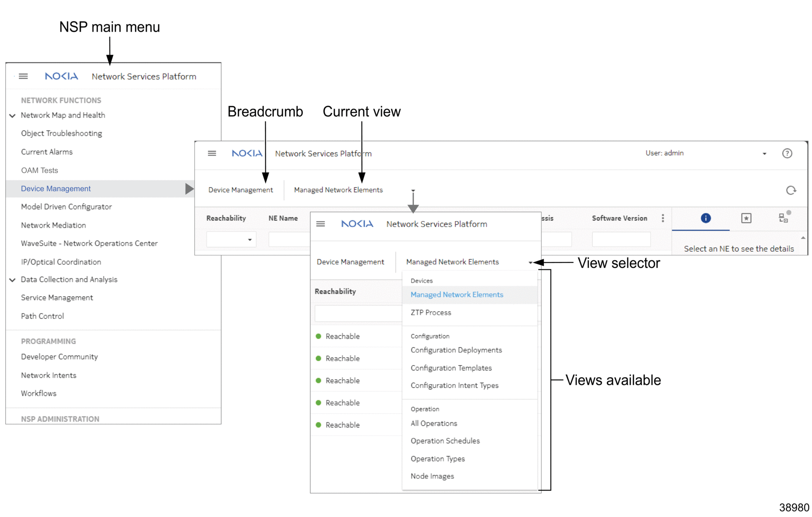The image size is (812, 517).
Task: Choose All Operations view
Action: (x=434, y=424)
